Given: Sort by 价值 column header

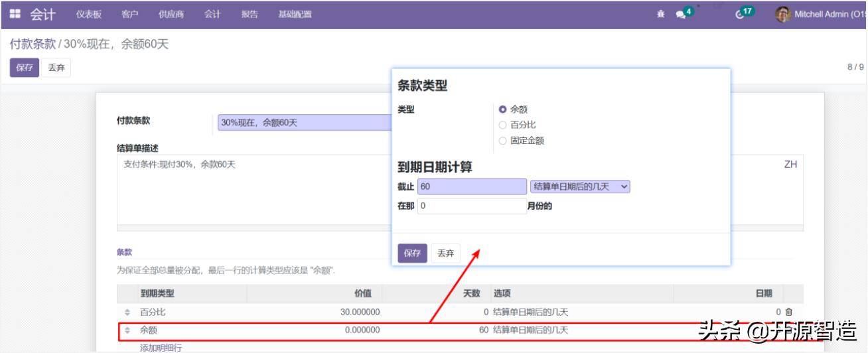Looking at the screenshot, I should (x=363, y=293).
